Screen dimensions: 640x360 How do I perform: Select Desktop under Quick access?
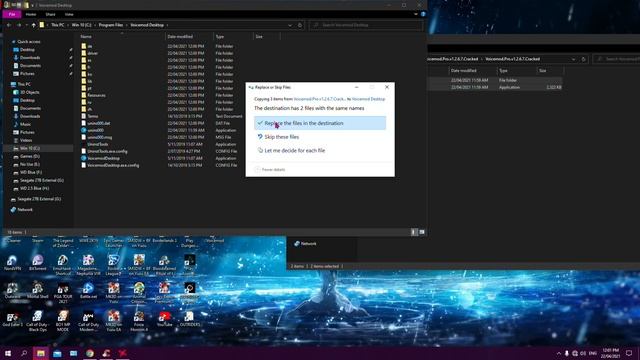[x=27, y=50]
